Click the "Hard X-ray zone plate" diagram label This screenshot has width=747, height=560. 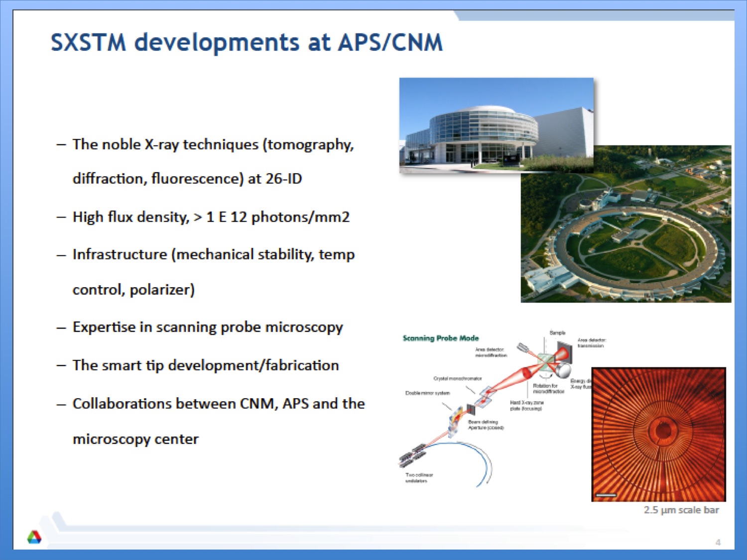click(527, 405)
